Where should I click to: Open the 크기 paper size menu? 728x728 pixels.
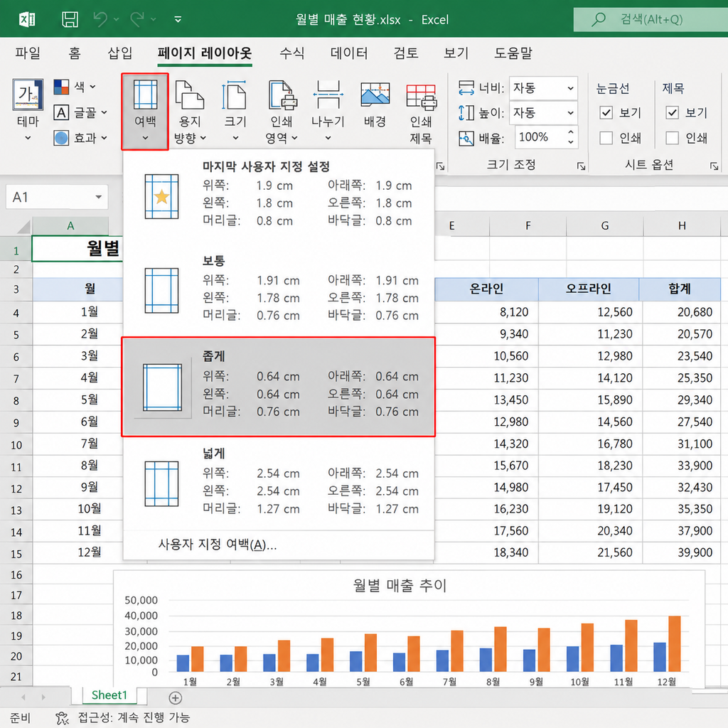pos(235,112)
